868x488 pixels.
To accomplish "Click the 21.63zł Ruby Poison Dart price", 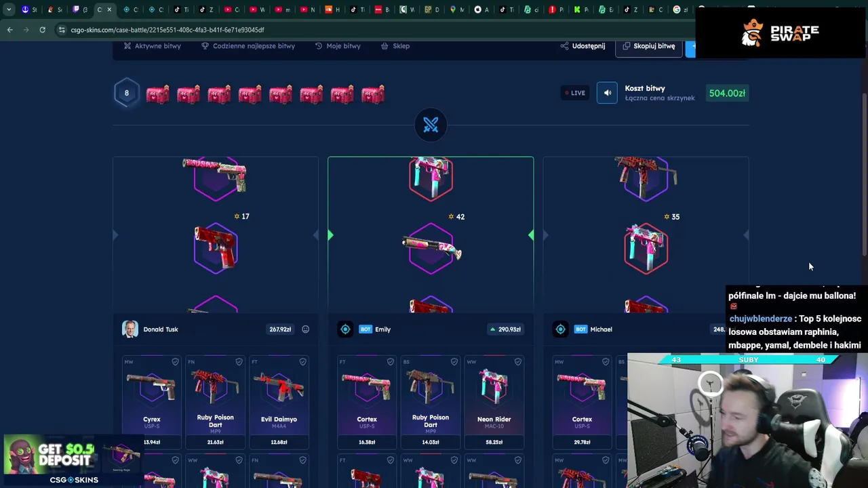I will (x=215, y=442).
